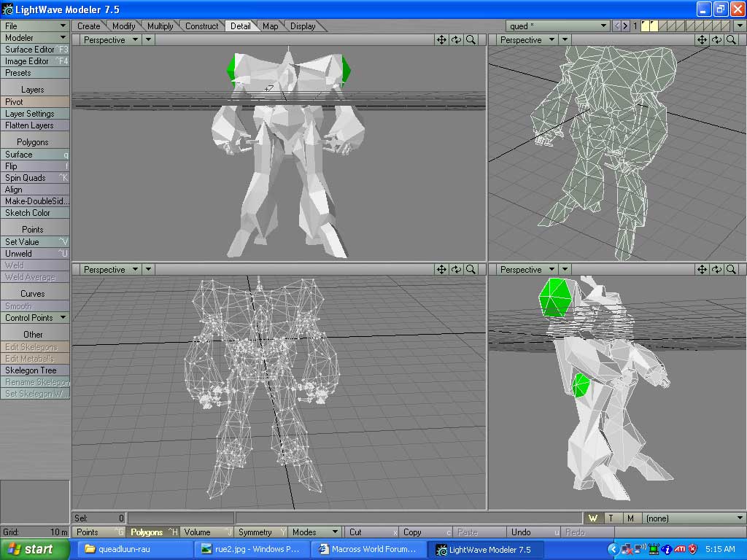The image size is (747, 560).
Task: Click the Flip polygons button
Action: point(35,166)
